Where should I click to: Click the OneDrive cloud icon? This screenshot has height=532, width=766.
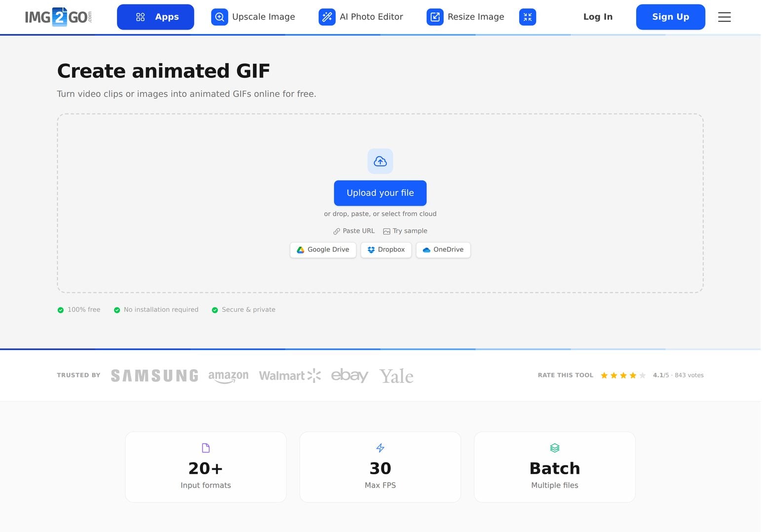tap(426, 250)
